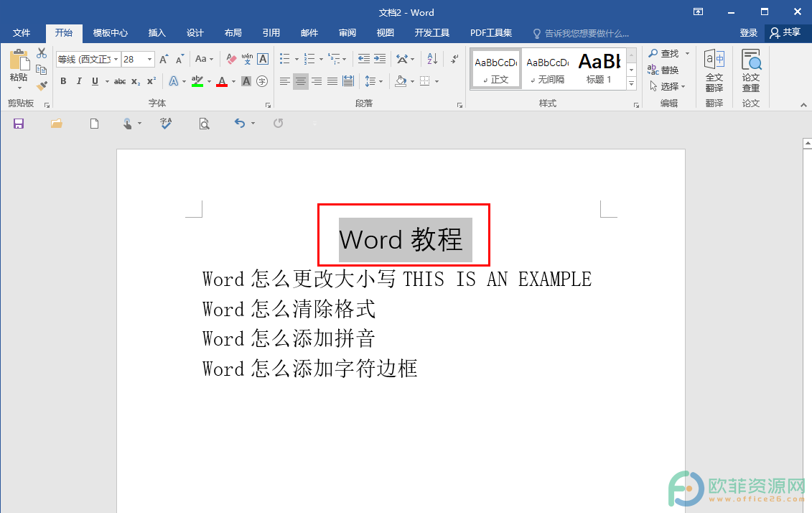Clear all formatting with the eraser icon

231,59
